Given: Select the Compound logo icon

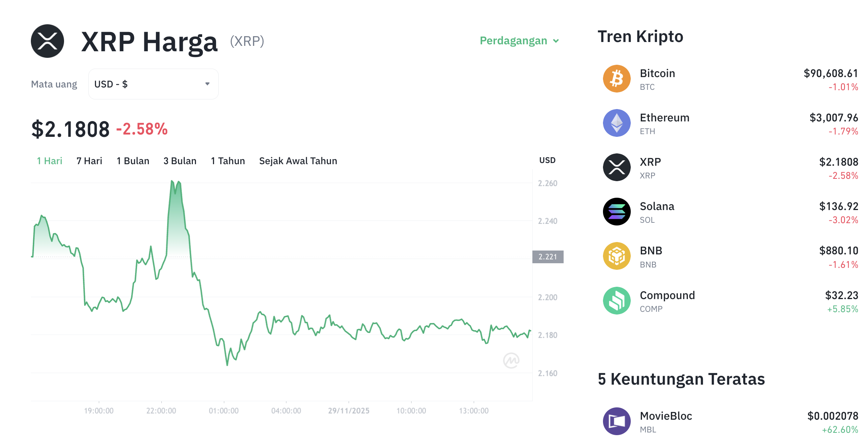Looking at the screenshot, I should [x=616, y=300].
